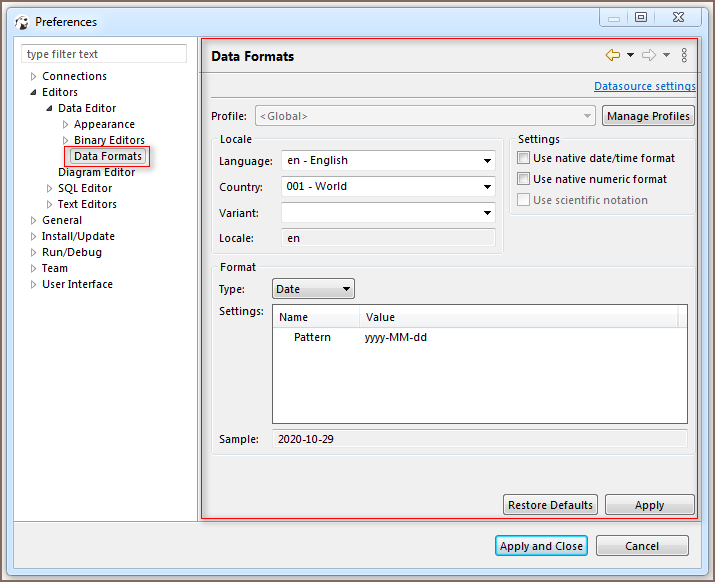Open the three-dot view menu icon
Screen dimensions: 715x582
[x=684, y=56]
